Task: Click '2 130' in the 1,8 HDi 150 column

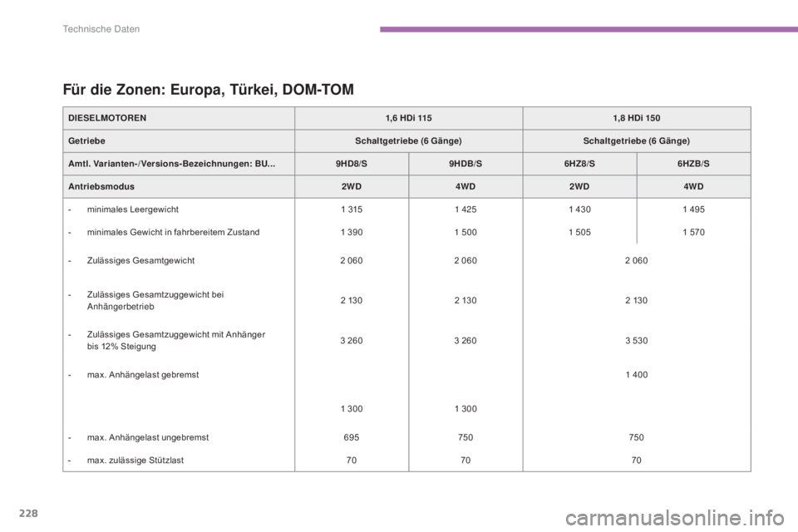Action: point(637,300)
